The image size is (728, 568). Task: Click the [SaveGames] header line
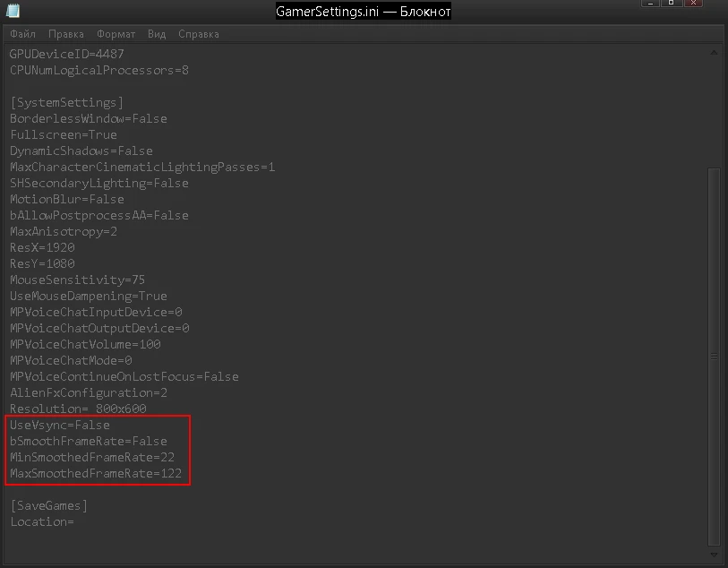pos(48,506)
